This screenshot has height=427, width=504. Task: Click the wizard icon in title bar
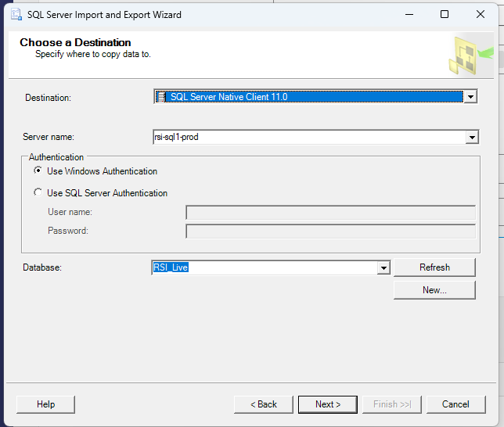(16, 15)
